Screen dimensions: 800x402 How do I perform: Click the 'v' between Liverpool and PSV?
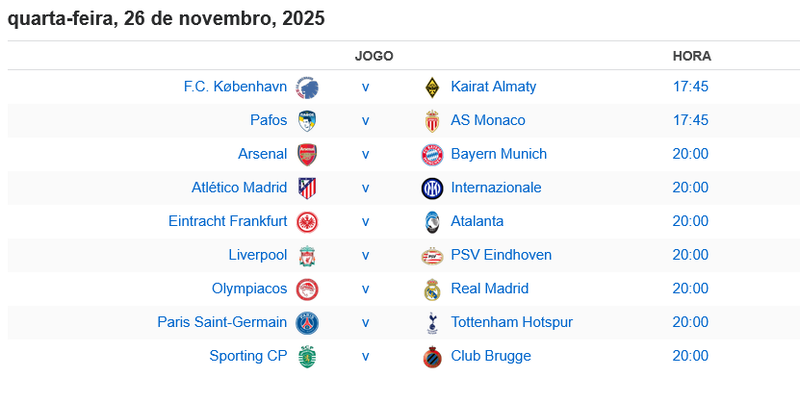click(x=365, y=255)
